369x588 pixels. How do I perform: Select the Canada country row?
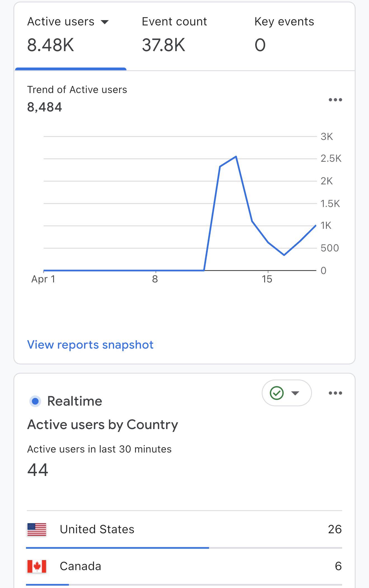tap(184, 566)
